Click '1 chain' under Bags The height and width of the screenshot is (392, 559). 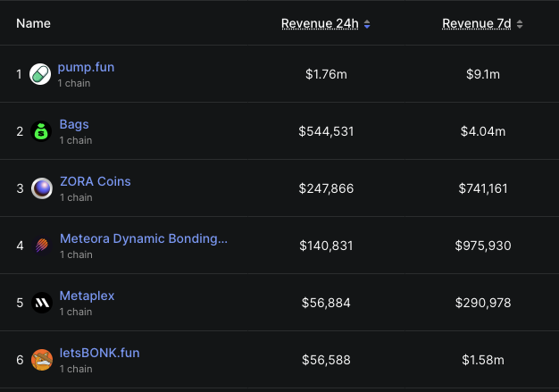click(76, 140)
